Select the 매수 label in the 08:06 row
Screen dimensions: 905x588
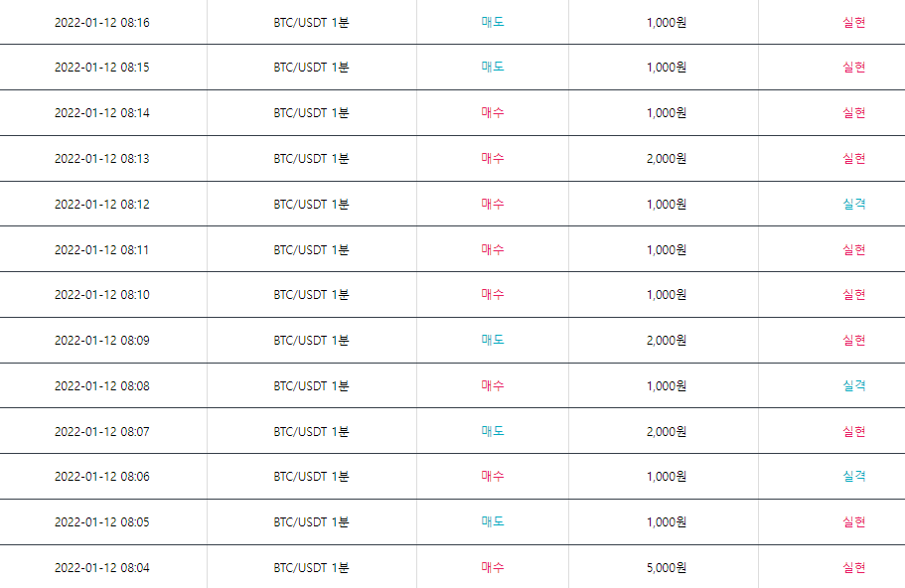click(x=493, y=476)
